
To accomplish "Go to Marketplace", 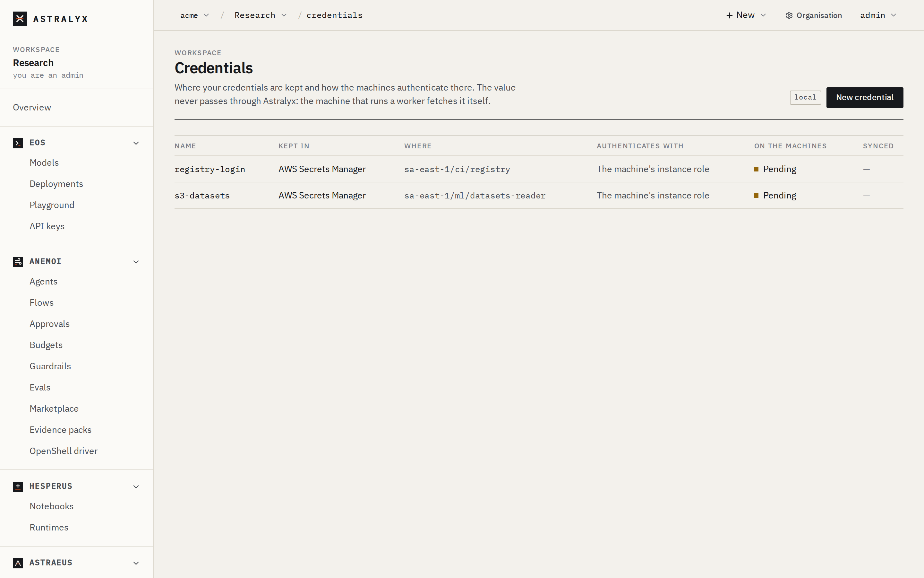I will [x=54, y=409].
